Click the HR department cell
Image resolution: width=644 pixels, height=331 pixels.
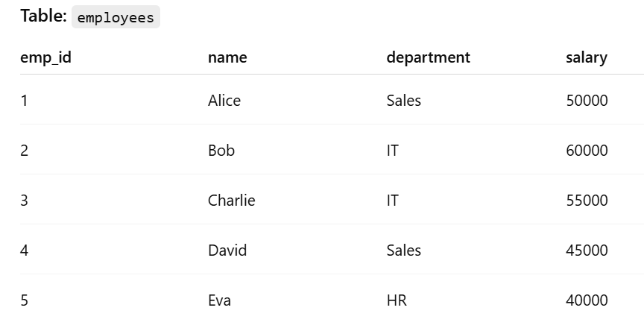[397, 300]
